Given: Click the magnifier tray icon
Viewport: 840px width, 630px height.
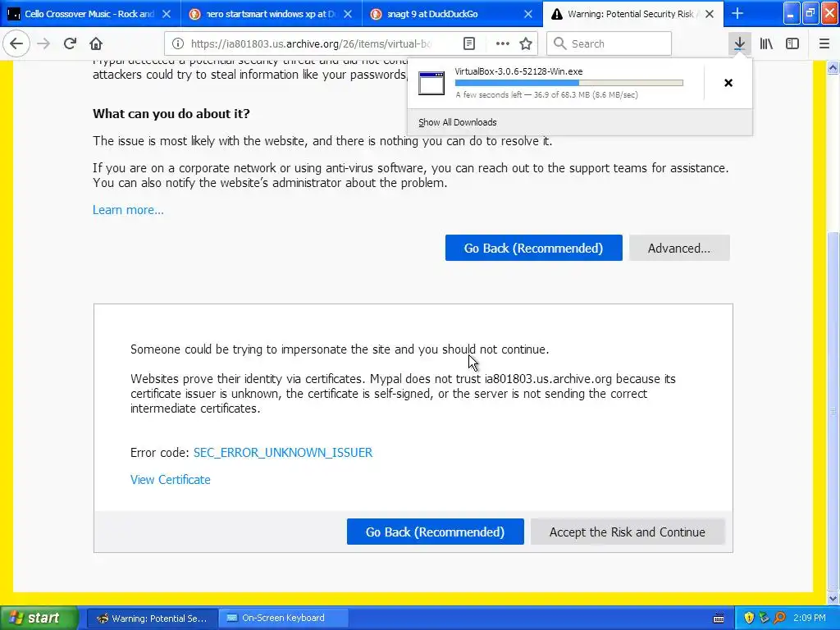Looking at the screenshot, I should [779, 619].
